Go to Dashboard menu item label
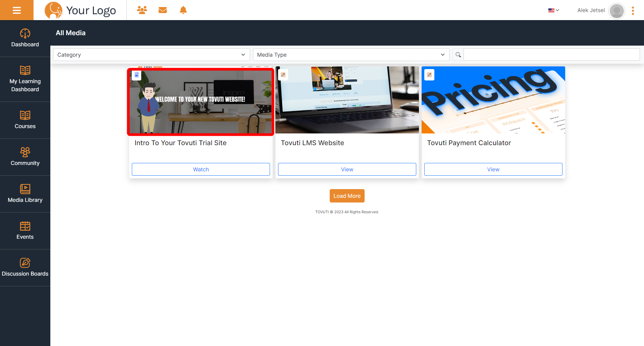This screenshot has height=346, width=644. 25,44
